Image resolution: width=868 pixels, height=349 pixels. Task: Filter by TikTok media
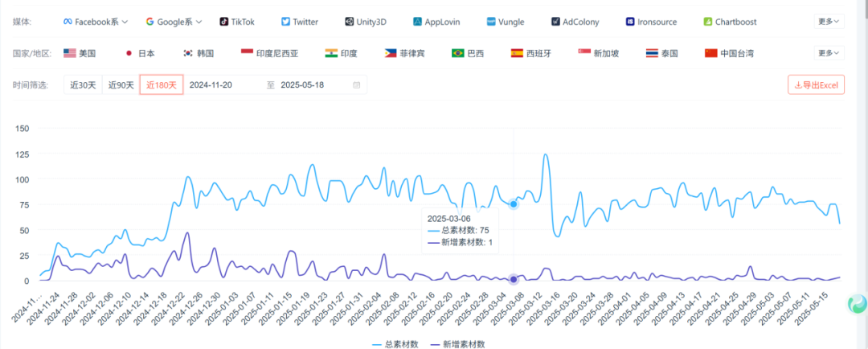[x=237, y=23]
